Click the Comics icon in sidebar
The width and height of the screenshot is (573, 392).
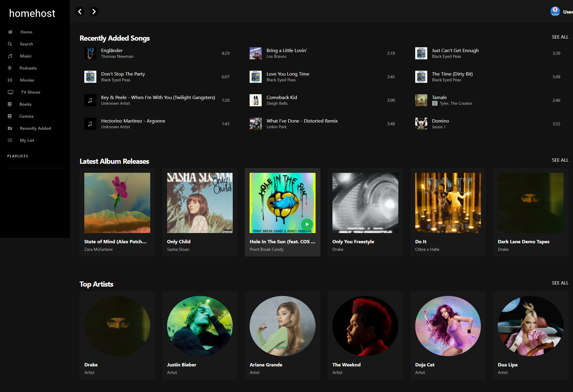pos(10,116)
